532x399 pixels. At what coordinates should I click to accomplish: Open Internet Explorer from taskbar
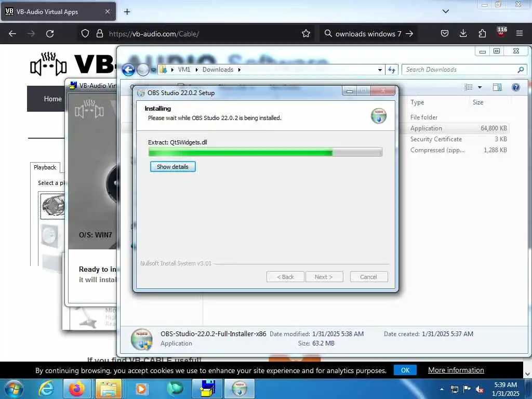(x=46, y=389)
